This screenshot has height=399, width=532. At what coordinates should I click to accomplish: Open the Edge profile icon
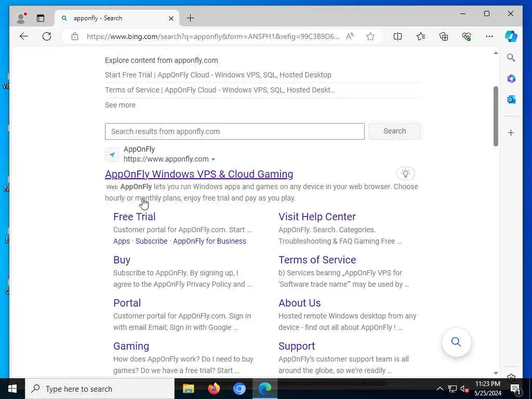coord(21,18)
